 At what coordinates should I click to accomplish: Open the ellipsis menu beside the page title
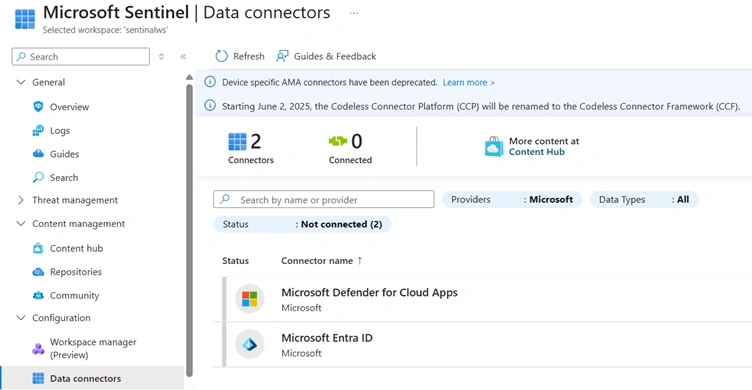(x=353, y=13)
